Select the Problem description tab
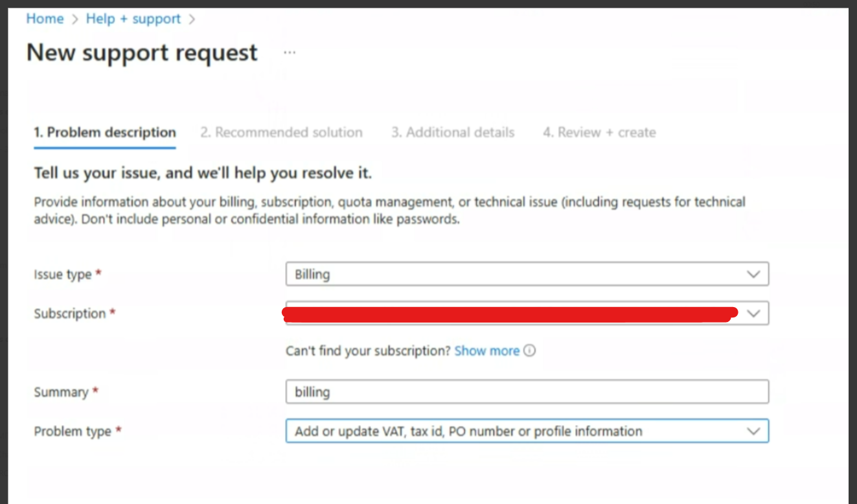Screen dimensions: 857x504 click(105, 133)
